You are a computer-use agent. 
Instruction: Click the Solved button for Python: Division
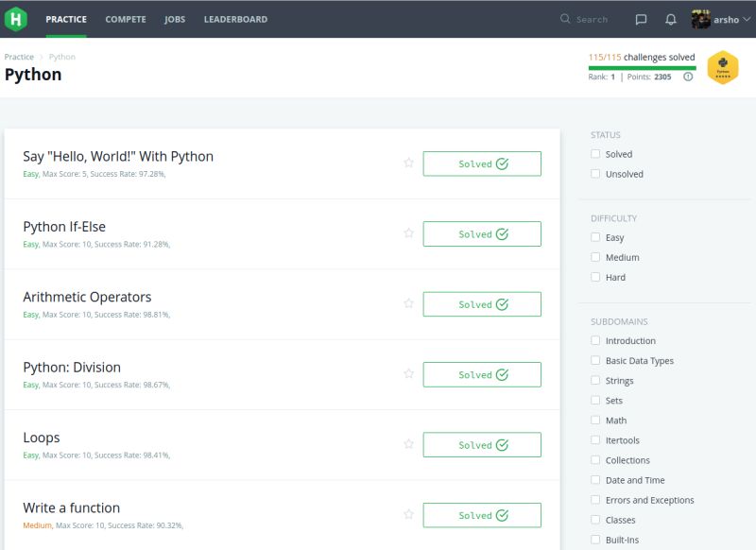pyautogui.click(x=483, y=374)
